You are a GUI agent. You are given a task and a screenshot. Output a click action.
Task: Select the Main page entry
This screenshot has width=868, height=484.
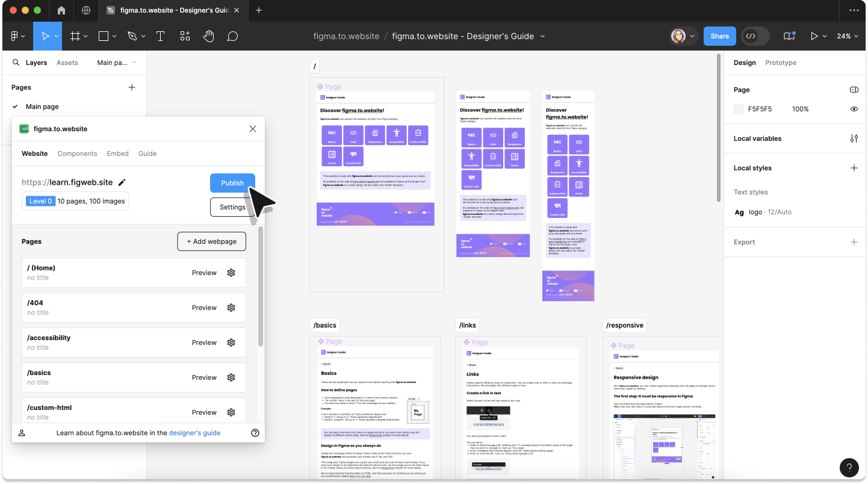coord(42,107)
